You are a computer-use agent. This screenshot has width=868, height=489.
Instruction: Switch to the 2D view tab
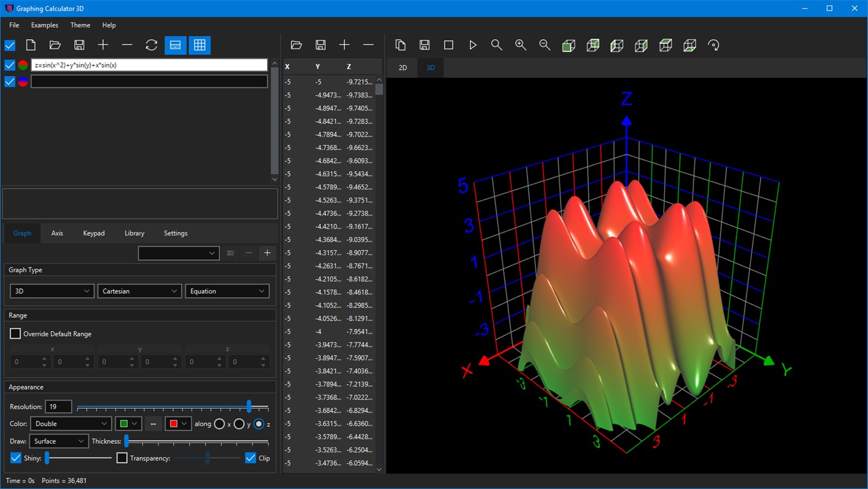(x=402, y=67)
